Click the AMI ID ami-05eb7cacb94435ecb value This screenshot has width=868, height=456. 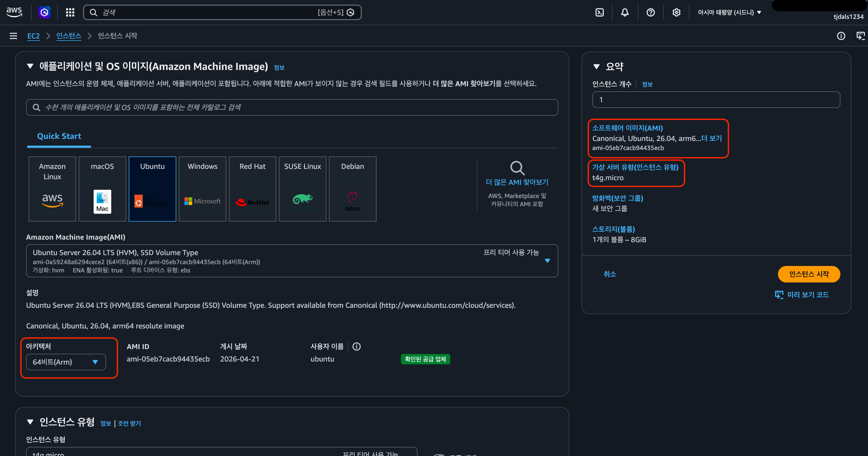[x=168, y=359]
